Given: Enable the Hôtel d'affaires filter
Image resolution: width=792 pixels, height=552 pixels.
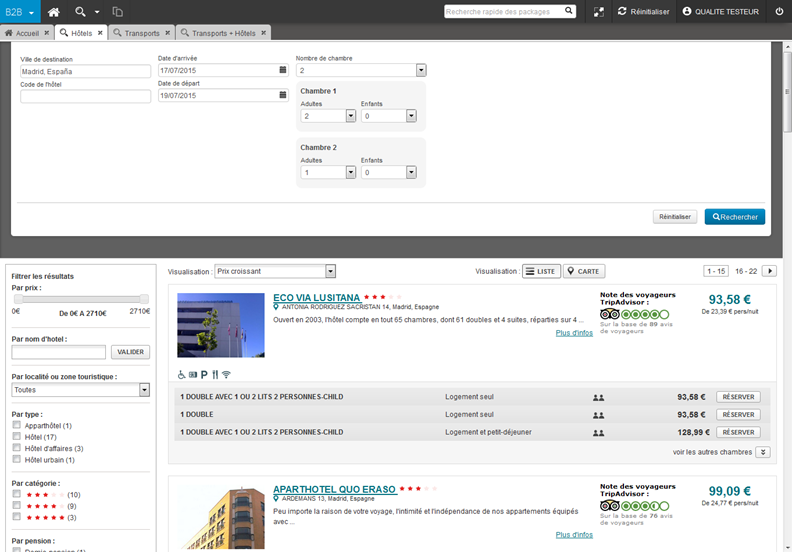Looking at the screenshot, I should tap(16, 448).
